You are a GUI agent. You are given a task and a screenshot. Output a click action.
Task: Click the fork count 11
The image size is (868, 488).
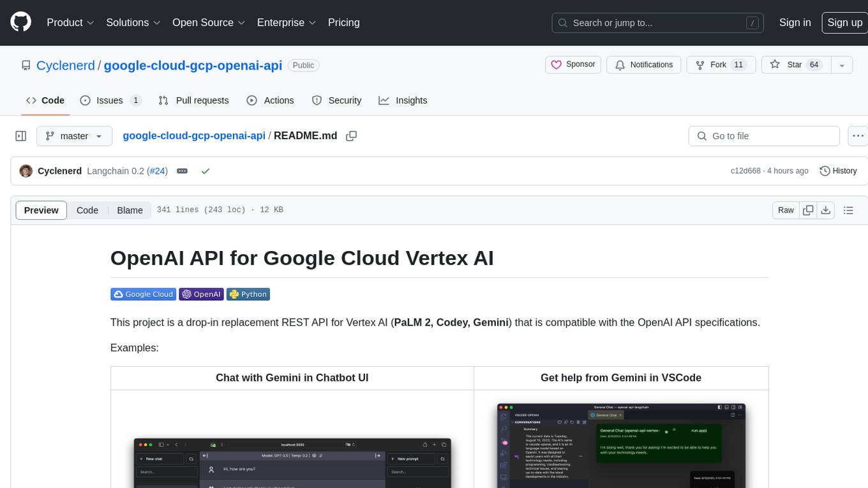[x=738, y=65]
